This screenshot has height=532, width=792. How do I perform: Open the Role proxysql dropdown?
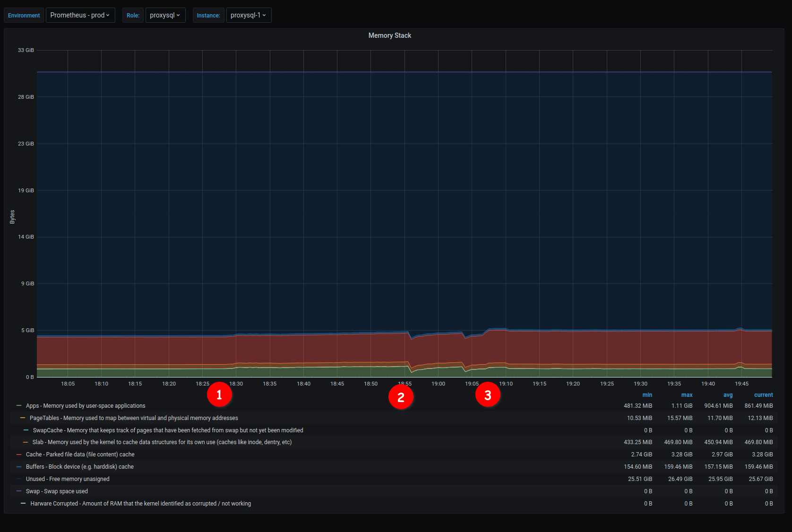coord(165,15)
